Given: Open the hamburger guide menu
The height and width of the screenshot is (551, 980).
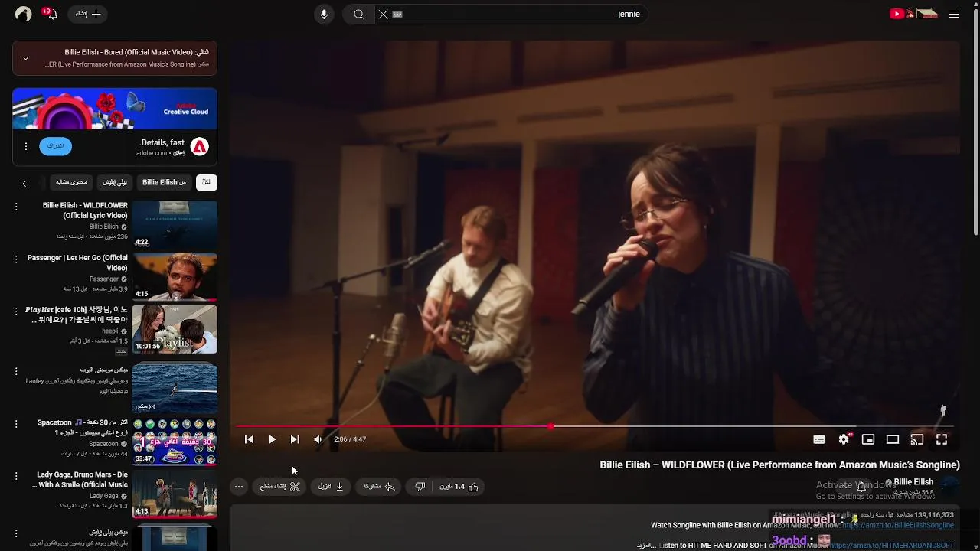Looking at the screenshot, I should 954,14.
